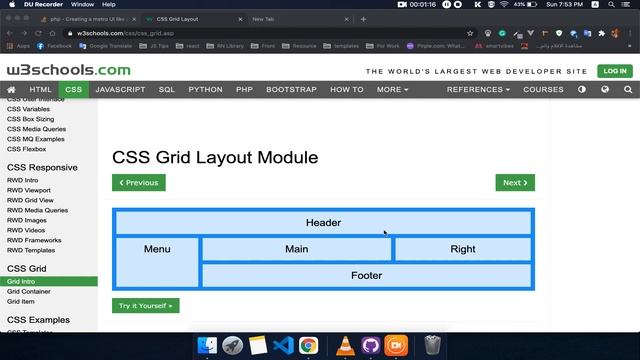Image resolution: width=640 pixels, height=360 pixels.
Task: Open CSS Box Sizing in sidebar
Action: click(x=30, y=119)
